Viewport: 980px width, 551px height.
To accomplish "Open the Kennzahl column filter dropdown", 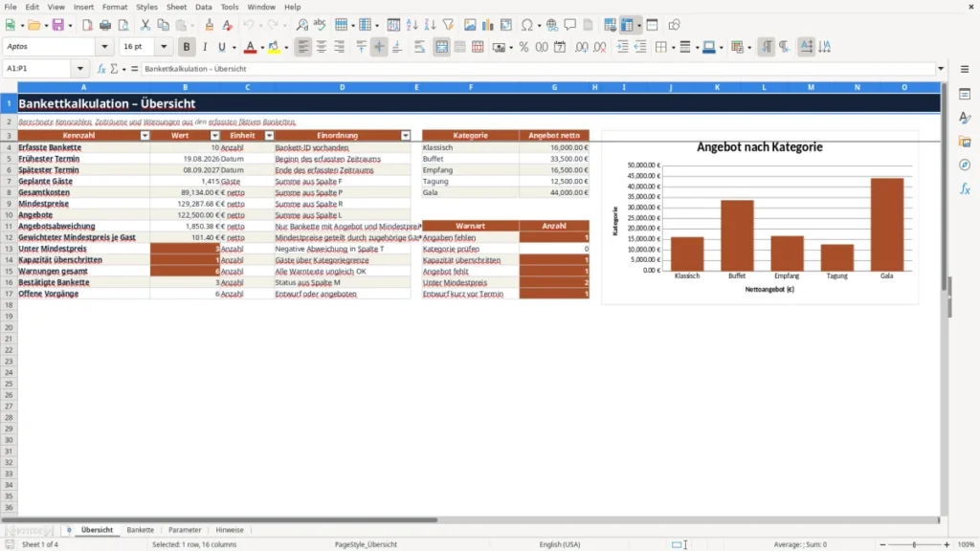I will 145,136.
